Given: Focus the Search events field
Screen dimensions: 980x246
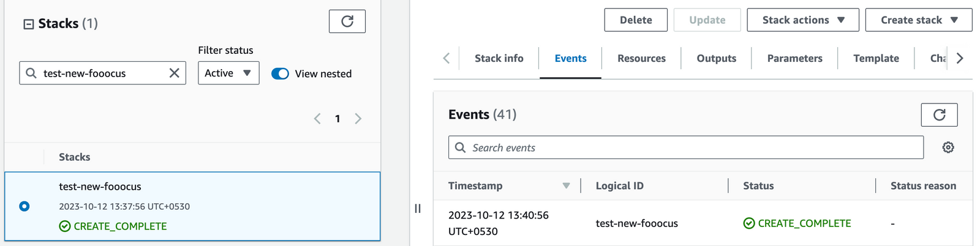Looking at the screenshot, I should (686, 147).
